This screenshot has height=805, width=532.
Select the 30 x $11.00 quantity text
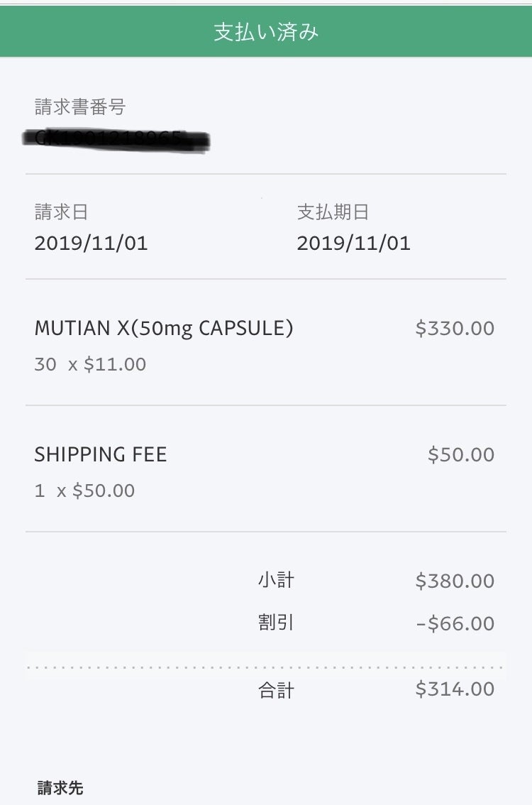90,365
